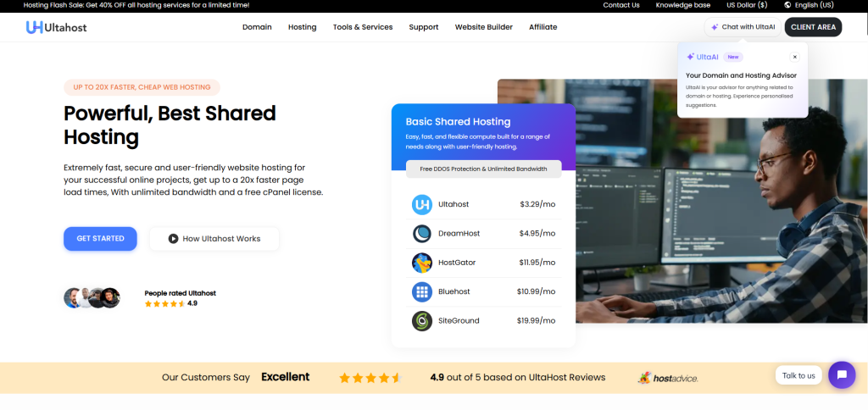Click the Bluehost name in pricing list
This screenshot has width=868, height=410.
455,291
